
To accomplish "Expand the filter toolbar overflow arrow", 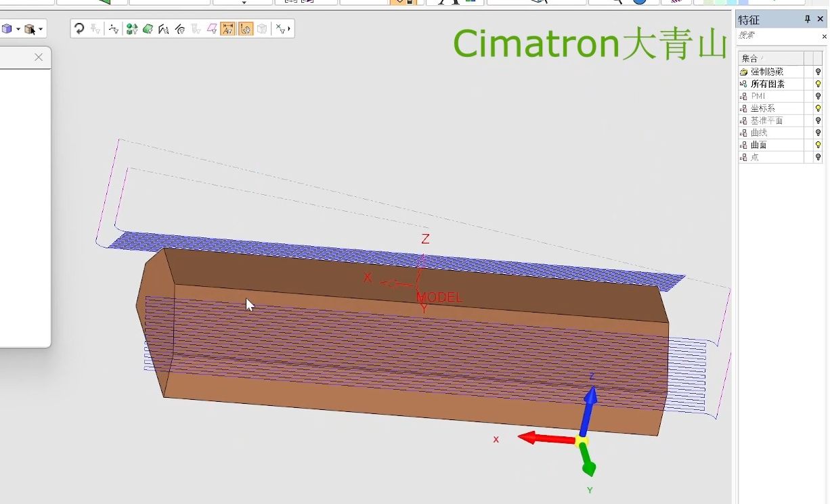I will point(289,28).
